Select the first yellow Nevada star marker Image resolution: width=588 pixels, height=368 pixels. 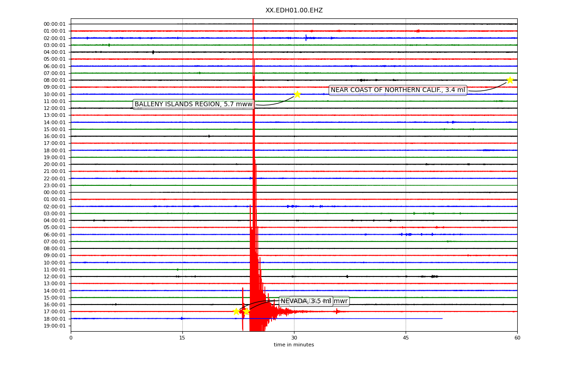coord(236,311)
